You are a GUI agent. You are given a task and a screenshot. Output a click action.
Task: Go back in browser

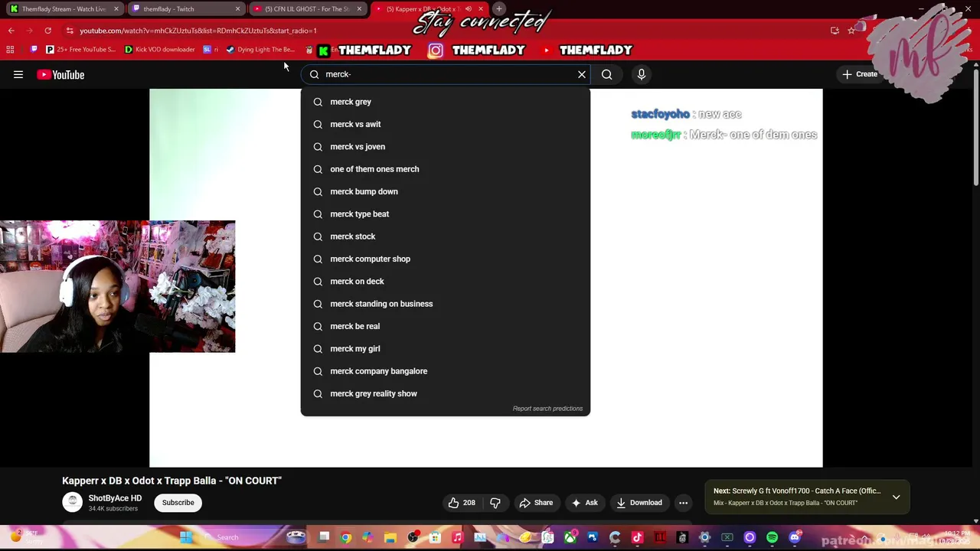click(11, 31)
